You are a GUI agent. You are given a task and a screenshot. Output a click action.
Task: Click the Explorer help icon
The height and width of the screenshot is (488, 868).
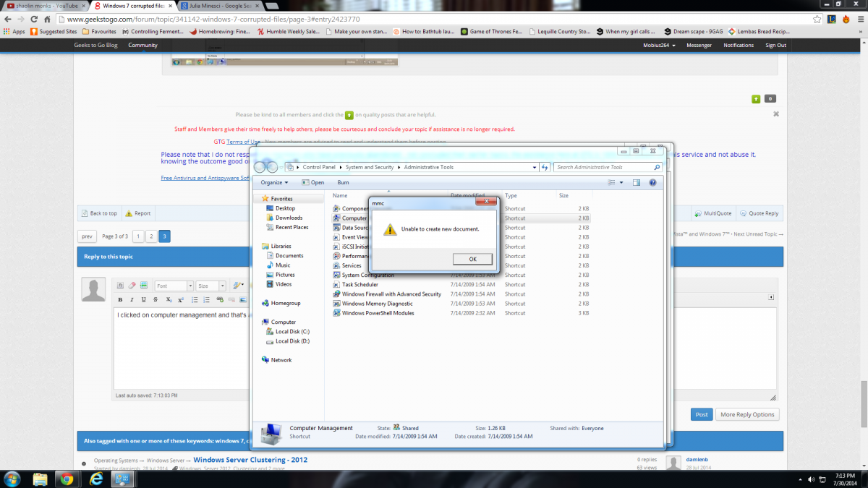click(x=652, y=182)
